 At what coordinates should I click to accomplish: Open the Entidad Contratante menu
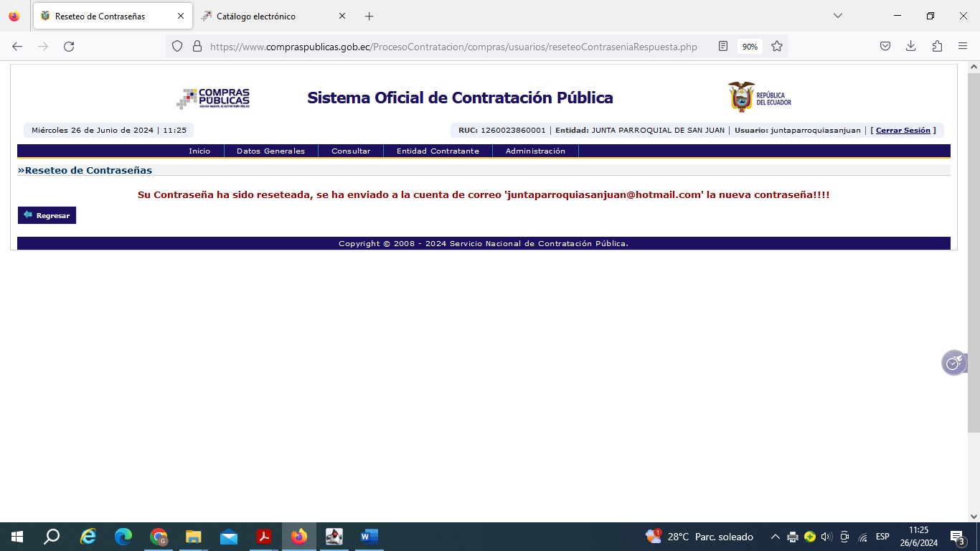[x=438, y=151]
